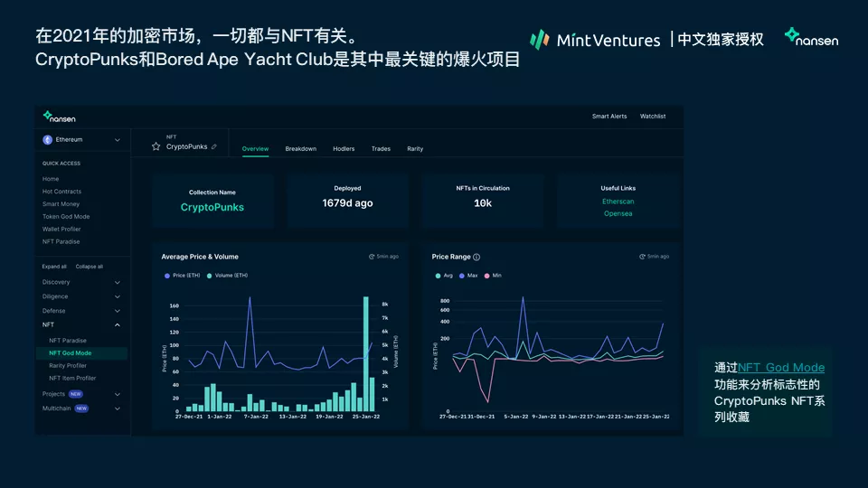Image resolution: width=868 pixels, height=488 pixels.
Task: Open the Trades tab
Action: point(381,149)
